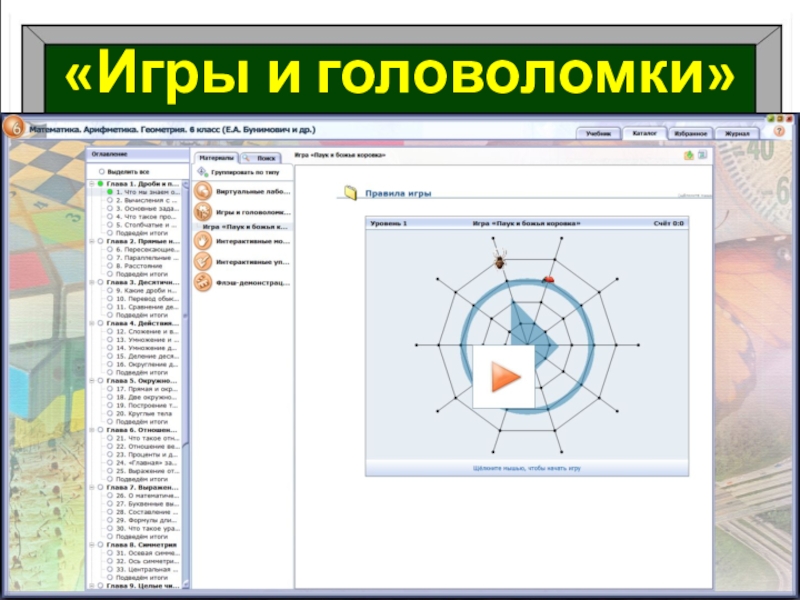This screenshot has height=600, width=800.
Task: Click scrollbar down arrow in contents tree
Action: [186, 585]
